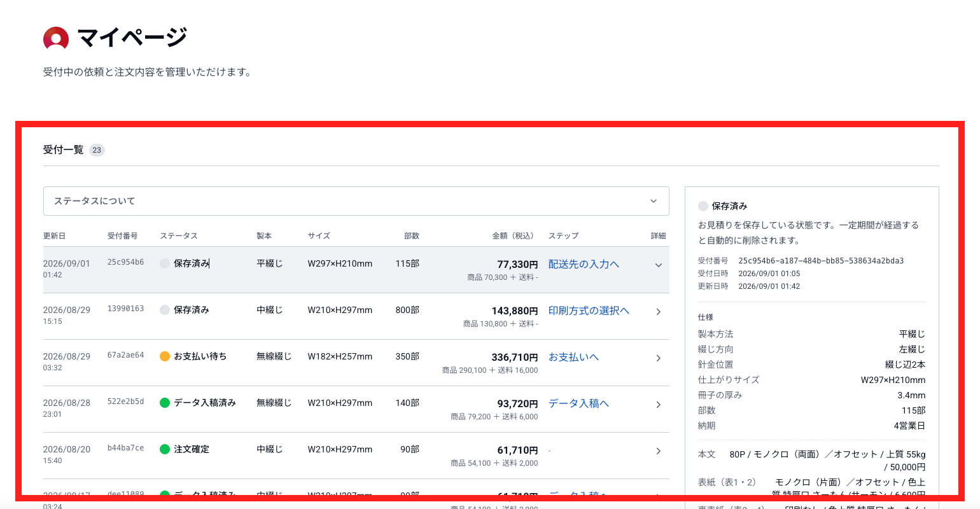Click the 800部 quantity cell

[x=407, y=310]
